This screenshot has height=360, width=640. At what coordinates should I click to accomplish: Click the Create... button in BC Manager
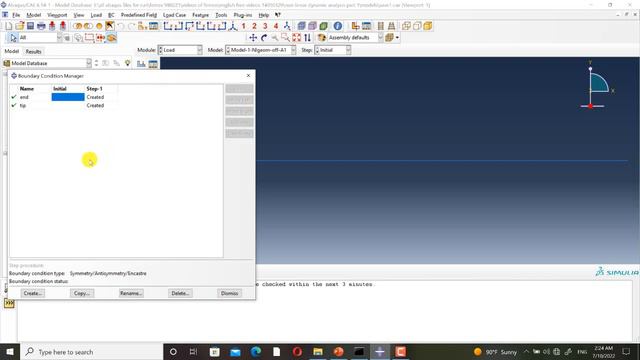click(33, 293)
